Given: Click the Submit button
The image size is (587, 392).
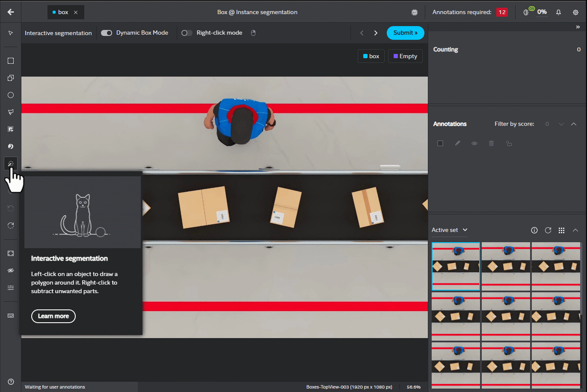Looking at the screenshot, I should (405, 33).
